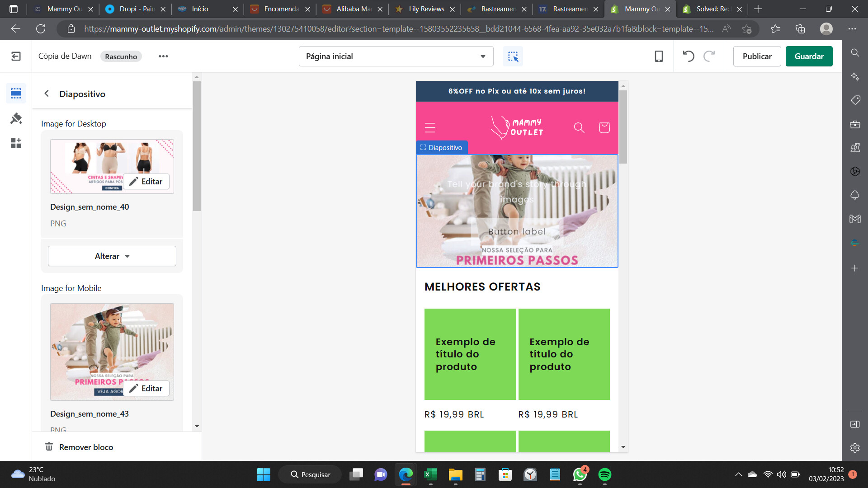Exit the theme editor
This screenshot has width=868, height=488.
pyautogui.click(x=16, y=56)
